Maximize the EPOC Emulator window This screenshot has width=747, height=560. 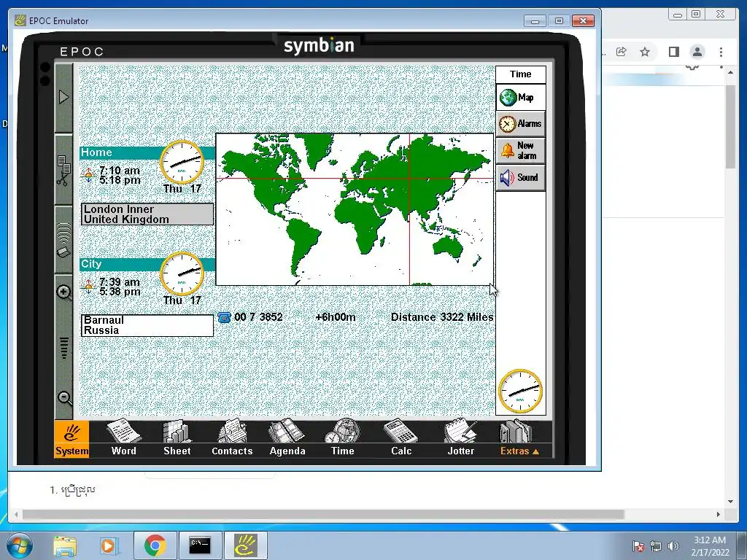point(559,21)
